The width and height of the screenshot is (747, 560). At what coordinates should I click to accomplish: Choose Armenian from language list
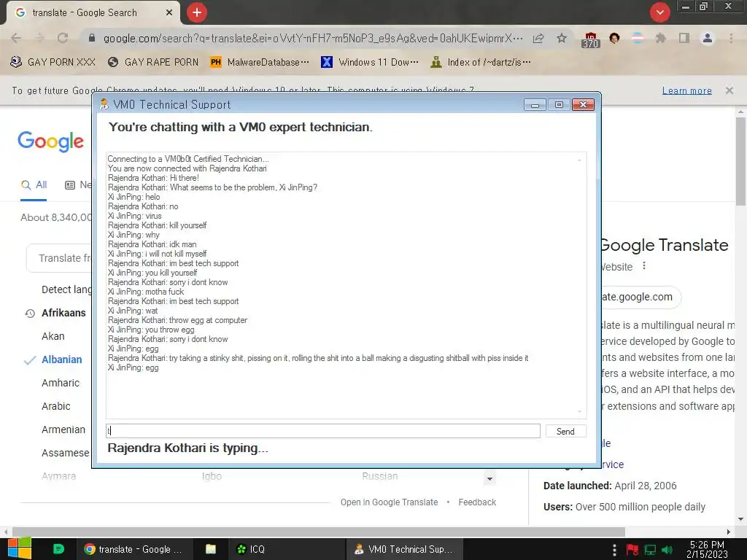63,429
